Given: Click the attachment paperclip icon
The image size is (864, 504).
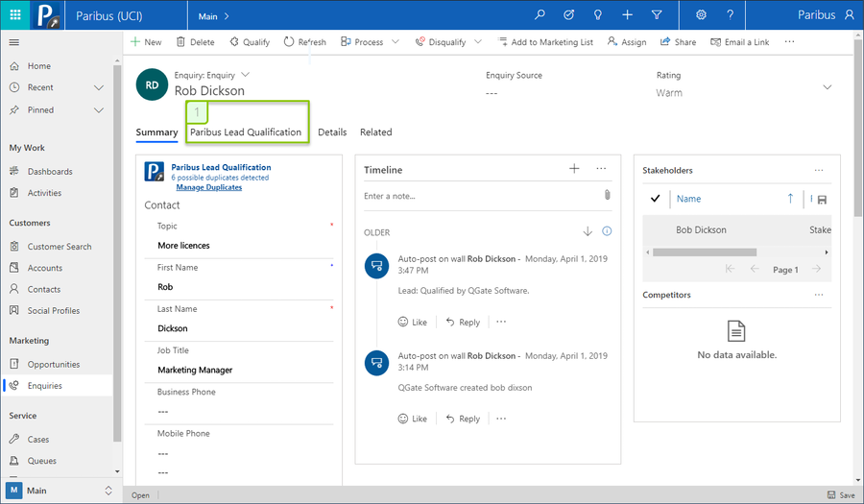Looking at the screenshot, I should coord(608,195).
